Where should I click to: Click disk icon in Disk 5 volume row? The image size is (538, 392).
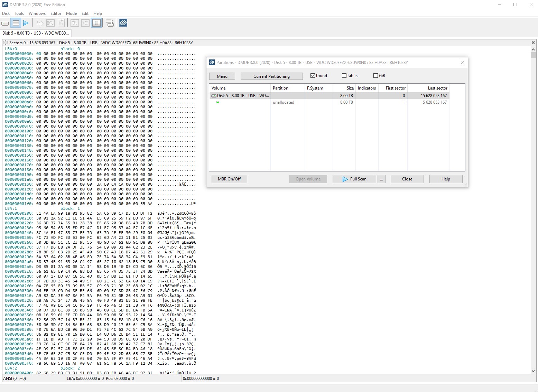click(x=214, y=96)
